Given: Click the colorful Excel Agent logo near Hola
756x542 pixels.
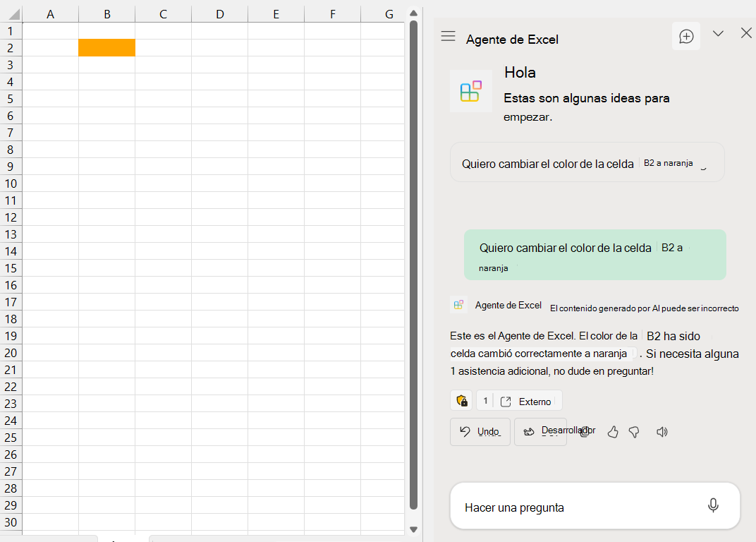Looking at the screenshot, I should coord(470,90).
